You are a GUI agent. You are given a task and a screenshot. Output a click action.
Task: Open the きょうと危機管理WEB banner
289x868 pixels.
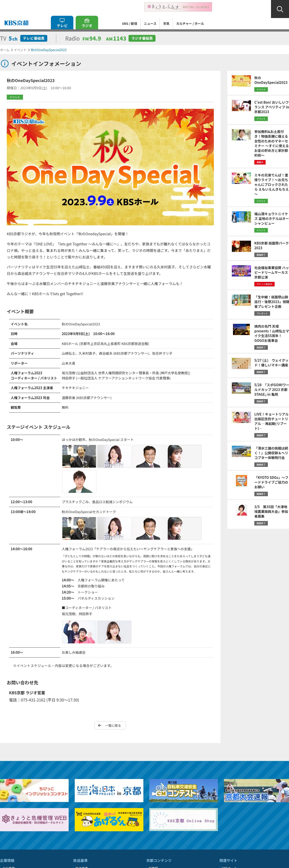click(x=34, y=820)
